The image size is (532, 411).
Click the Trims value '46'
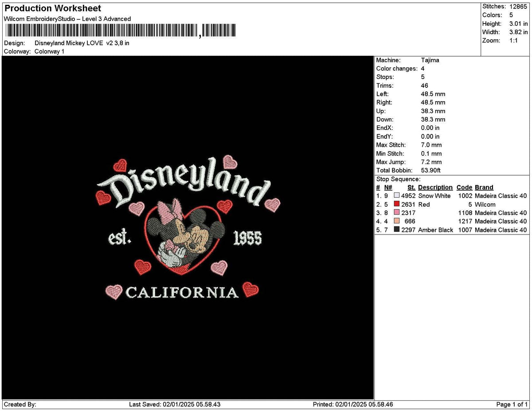425,86
